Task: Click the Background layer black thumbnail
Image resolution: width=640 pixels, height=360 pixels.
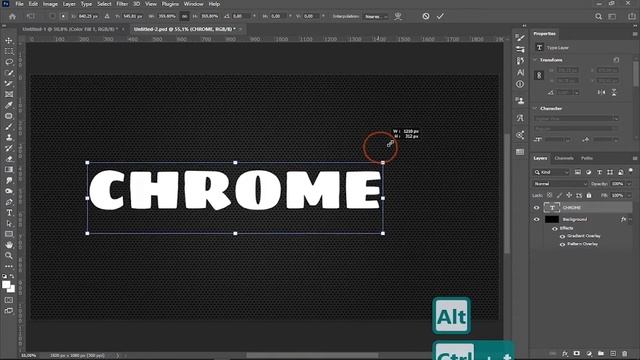Action: pos(552,220)
